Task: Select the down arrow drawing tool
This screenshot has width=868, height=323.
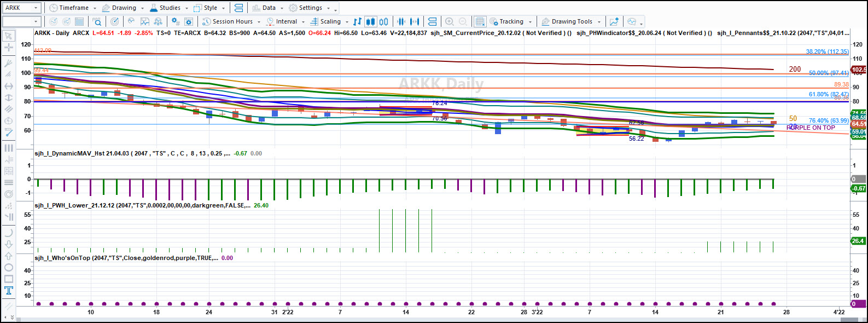Action: tap(9, 244)
